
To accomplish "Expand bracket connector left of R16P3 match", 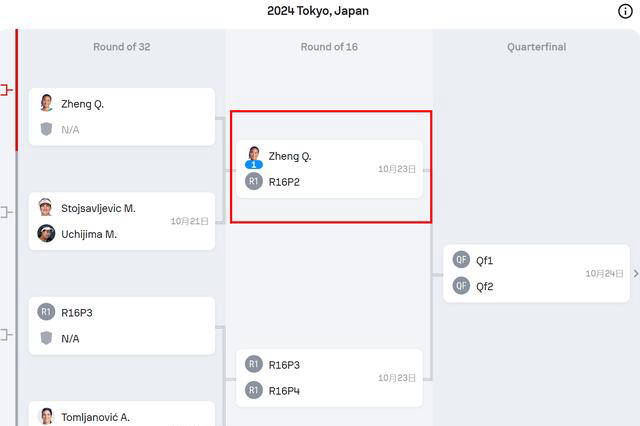I will tap(5, 335).
